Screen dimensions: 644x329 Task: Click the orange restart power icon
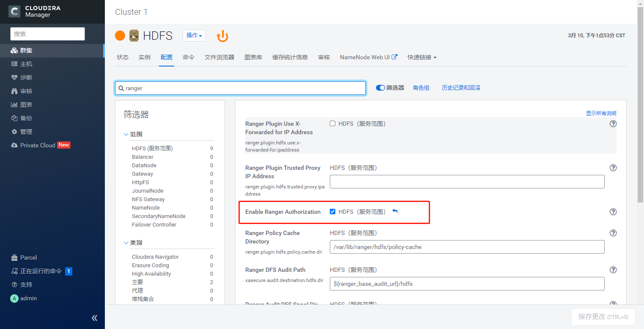222,36
